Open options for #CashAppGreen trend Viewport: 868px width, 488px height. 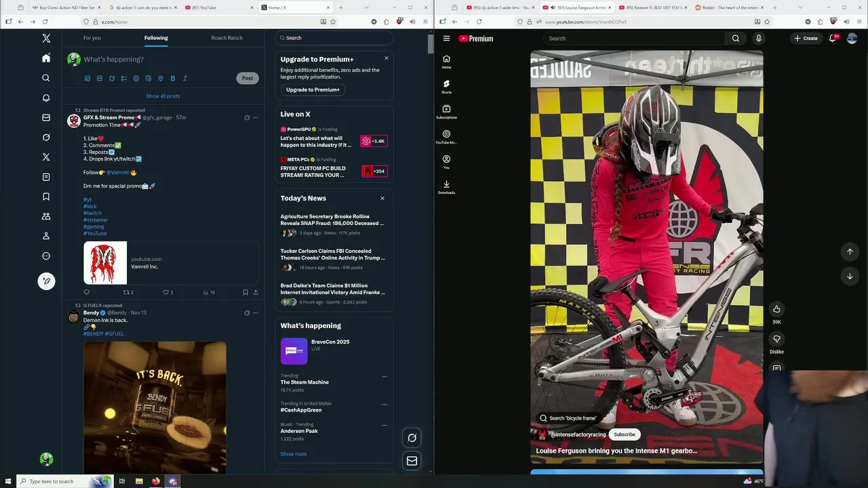coord(384,405)
